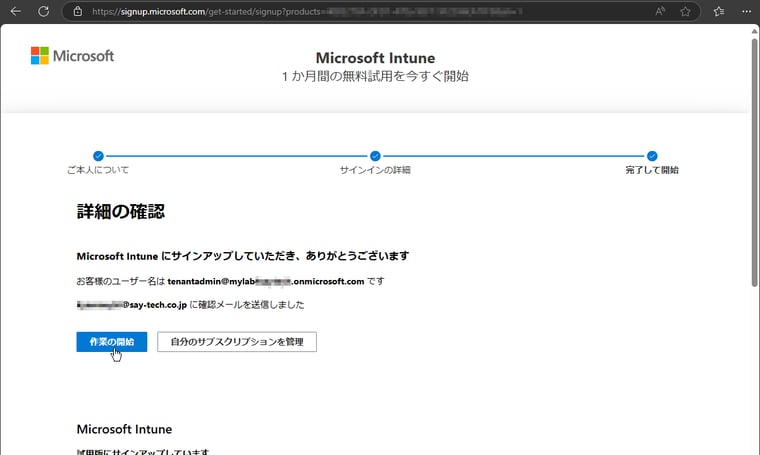View site info via the lock icon
Image resolution: width=760 pixels, height=455 pixels.
click(78, 11)
